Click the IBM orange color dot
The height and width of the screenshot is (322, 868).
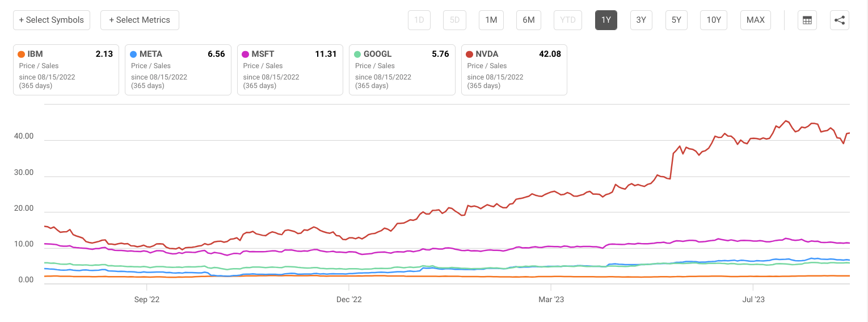tap(22, 55)
